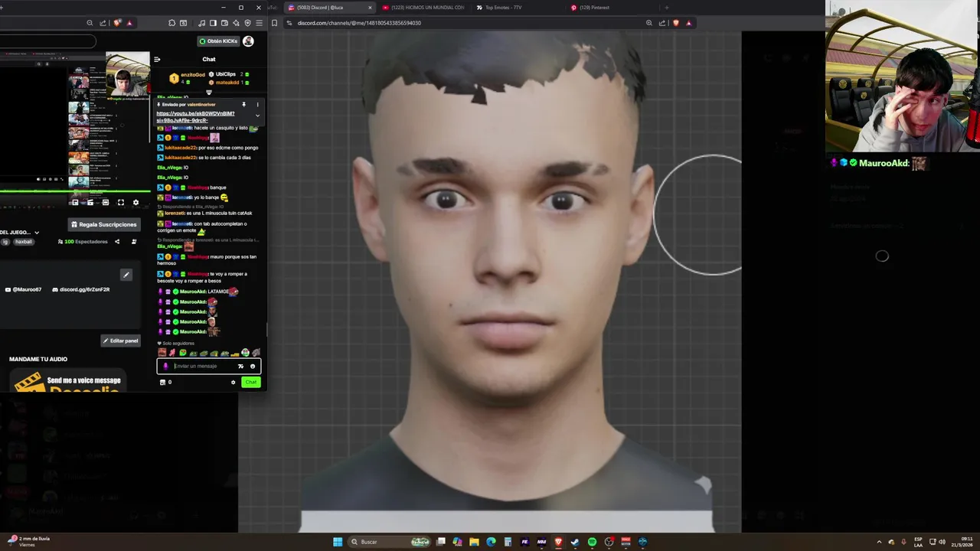Toggle fullscreen on the video player
The width and height of the screenshot is (980, 551).
[x=120, y=203]
